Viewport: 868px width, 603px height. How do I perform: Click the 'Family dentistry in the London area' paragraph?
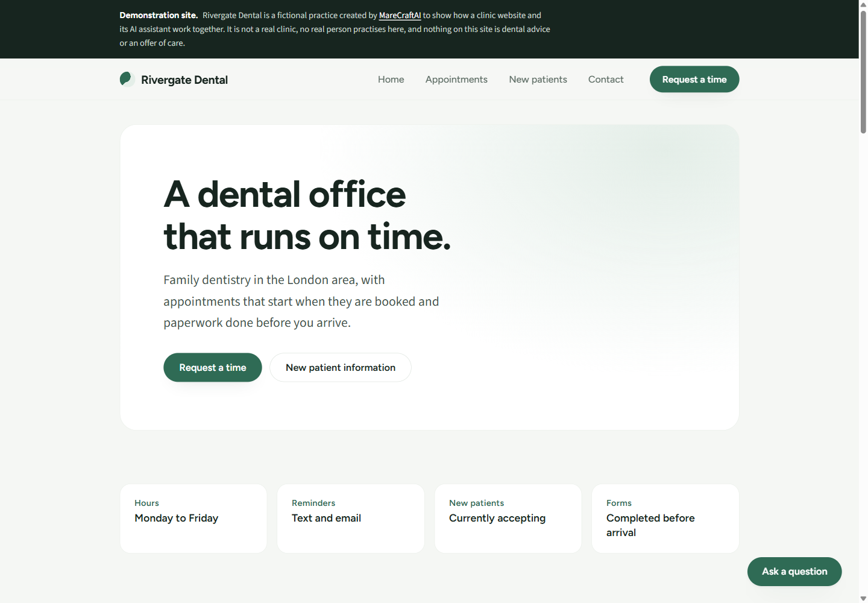tap(301, 301)
